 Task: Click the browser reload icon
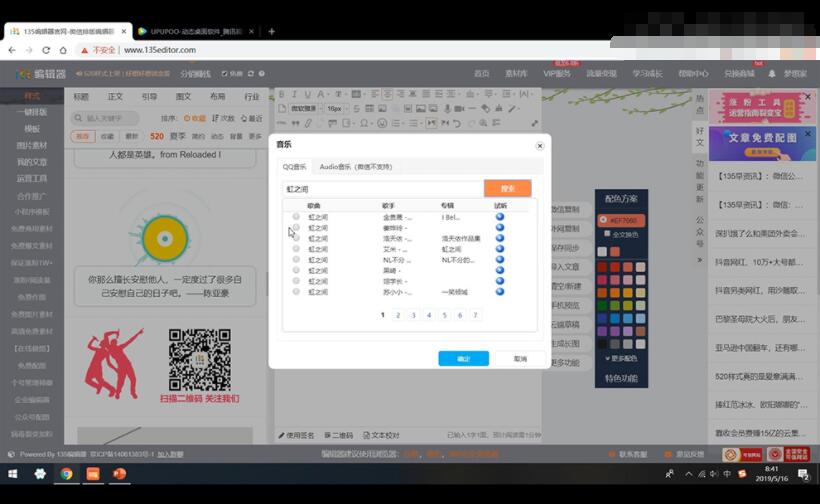(46, 50)
